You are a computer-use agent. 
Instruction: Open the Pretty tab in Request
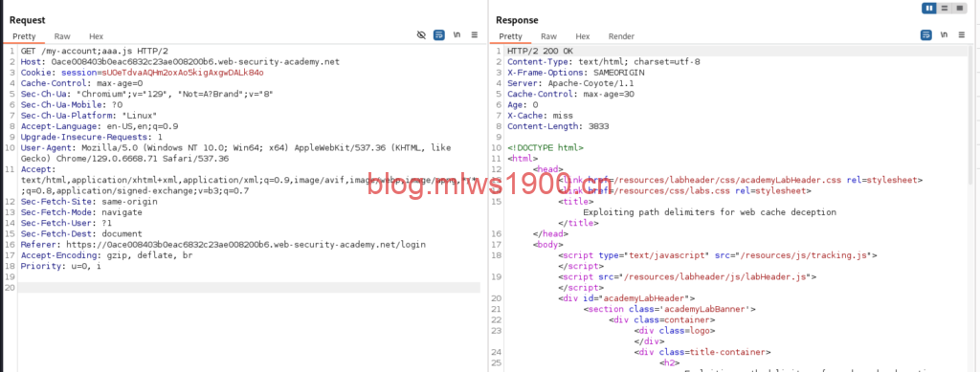pyautogui.click(x=24, y=37)
